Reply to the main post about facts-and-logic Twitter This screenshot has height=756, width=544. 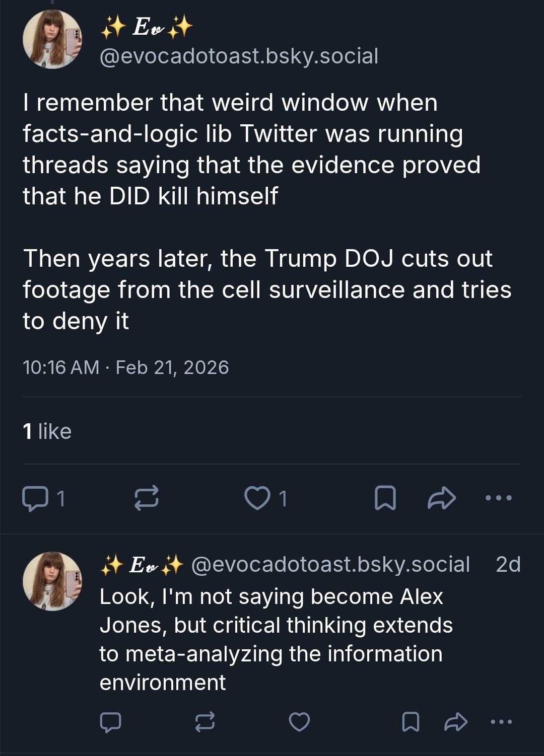[x=35, y=498]
